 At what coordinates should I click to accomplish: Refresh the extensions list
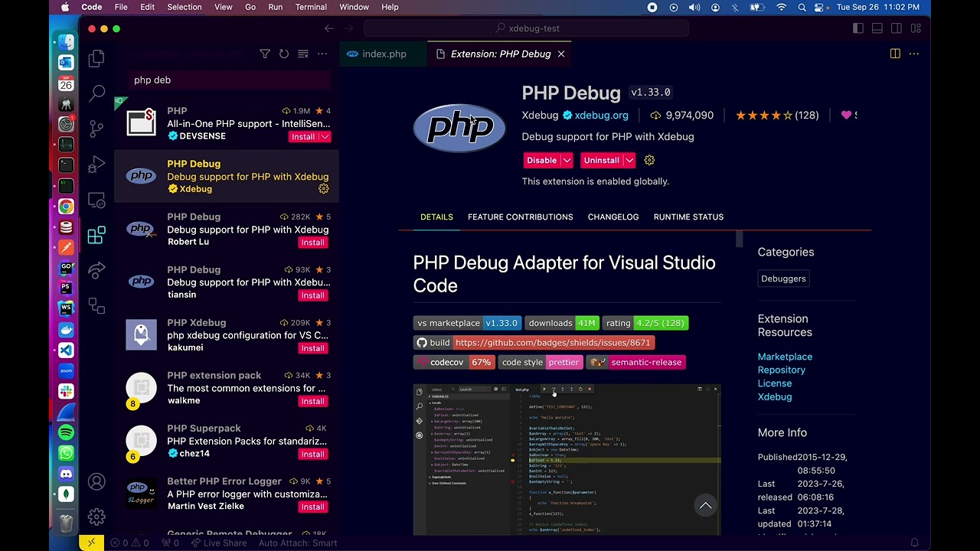(284, 54)
